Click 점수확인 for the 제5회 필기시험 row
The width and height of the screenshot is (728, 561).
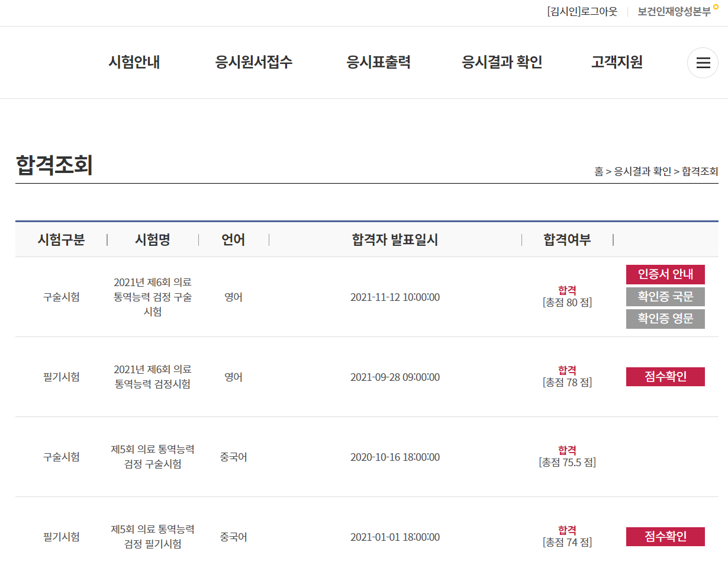[x=665, y=537]
